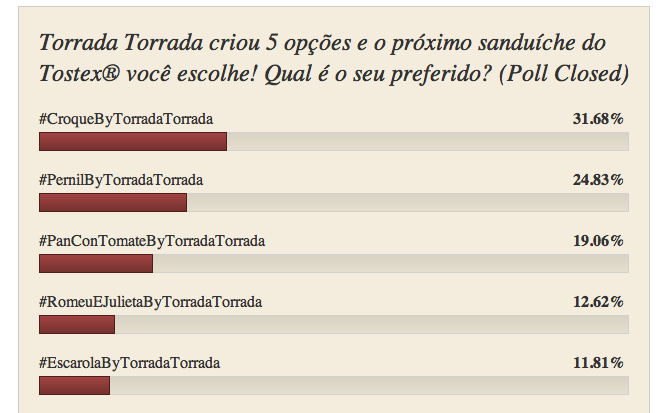
Task: Click the 12.62% result value
Action: [598, 302]
